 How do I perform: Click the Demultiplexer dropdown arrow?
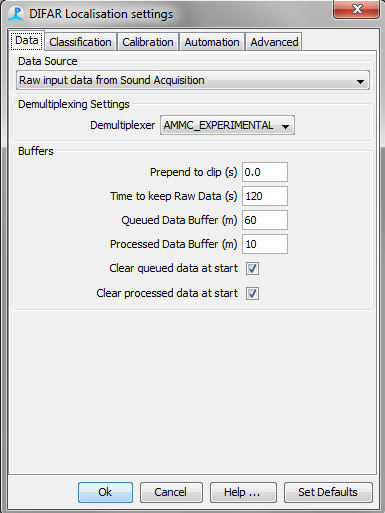[285, 126]
